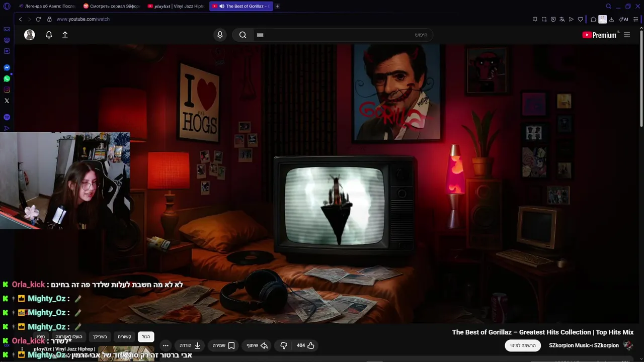Open the YouTube hamburger guide menu

(x=627, y=35)
